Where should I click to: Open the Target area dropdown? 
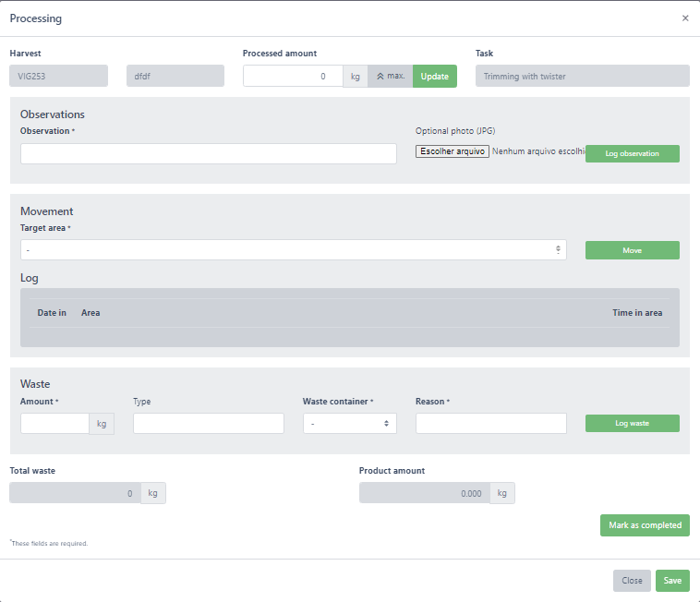293,250
